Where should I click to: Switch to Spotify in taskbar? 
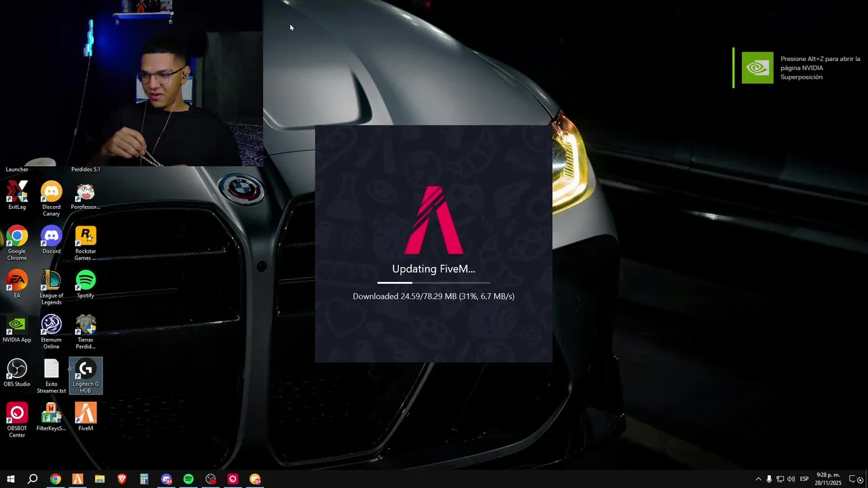[189, 479]
